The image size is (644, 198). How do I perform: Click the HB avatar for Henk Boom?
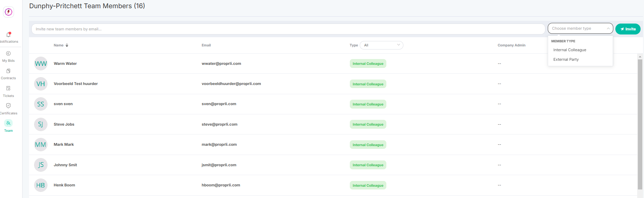point(41,185)
